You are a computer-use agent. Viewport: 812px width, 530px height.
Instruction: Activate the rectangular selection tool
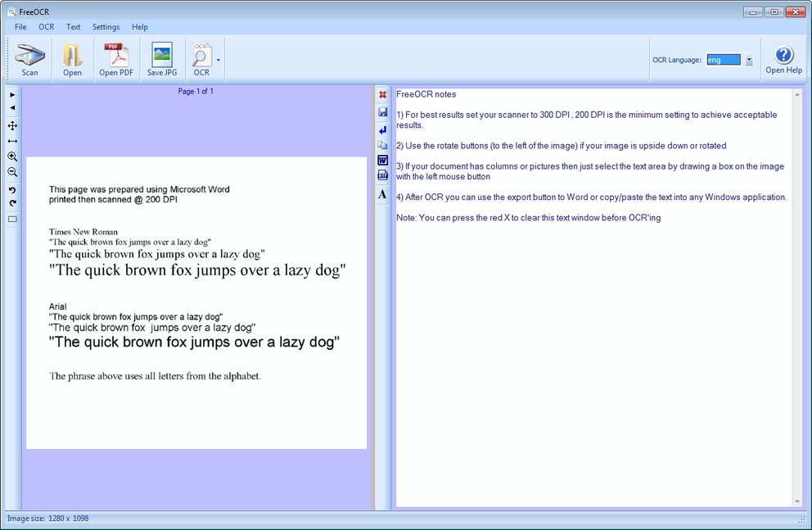(x=12, y=220)
